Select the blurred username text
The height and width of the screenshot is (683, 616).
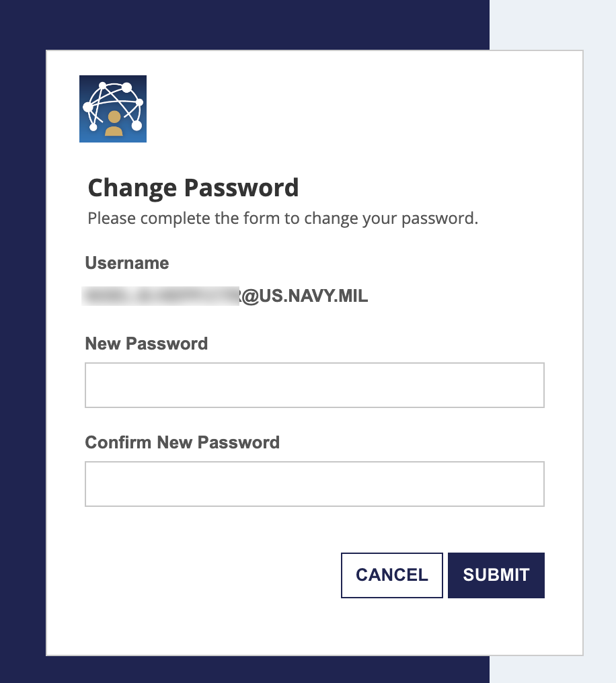click(x=161, y=296)
